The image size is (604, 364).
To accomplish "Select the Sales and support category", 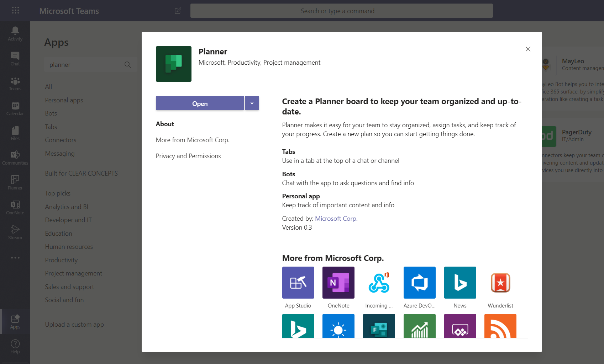I will pyautogui.click(x=69, y=287).
